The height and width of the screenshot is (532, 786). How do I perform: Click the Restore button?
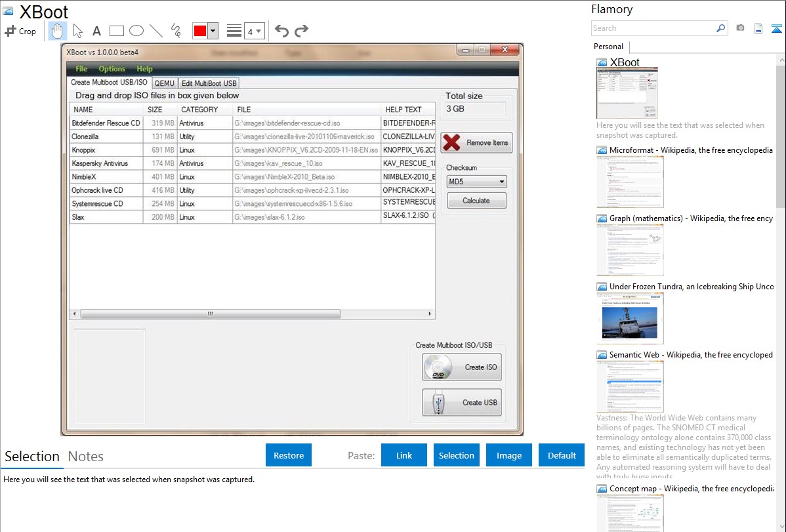tap(289, 455)
